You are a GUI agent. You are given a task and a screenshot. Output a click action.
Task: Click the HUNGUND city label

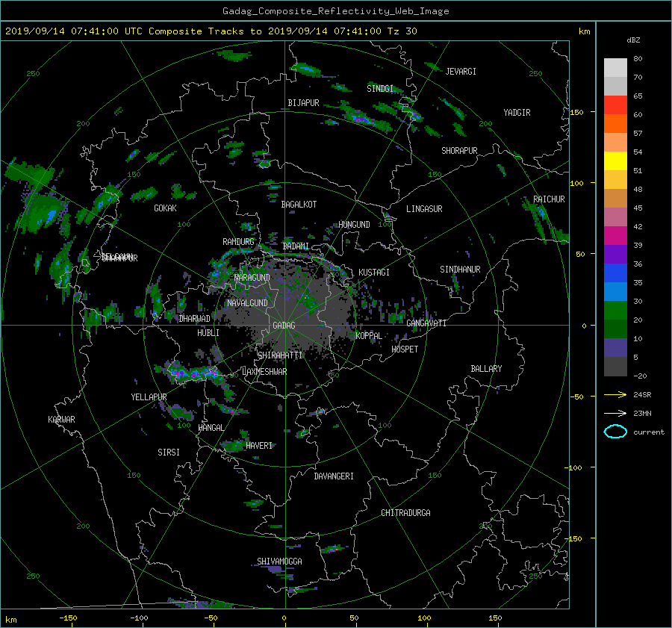[x=354, y=225]
